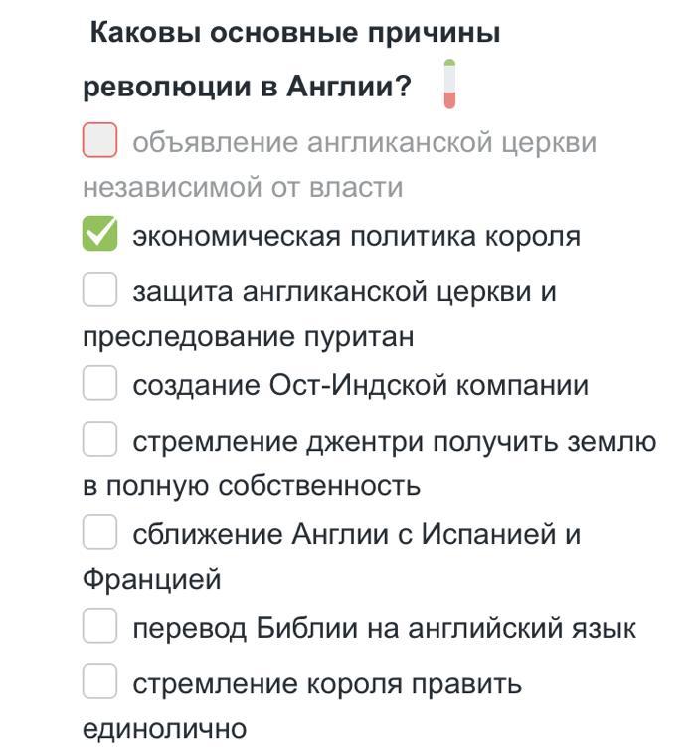Click the word 'Францией'

click(152, 580)
